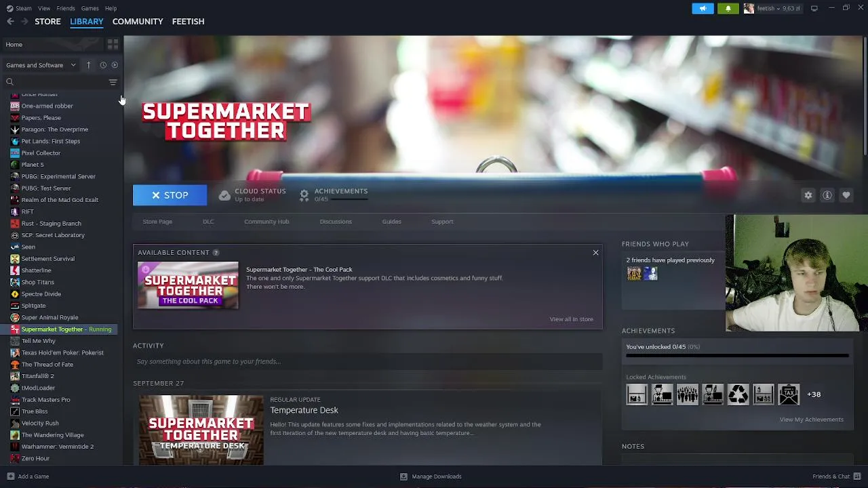Open the DLC link
Screen dimensions: 868x488
coord(208,222)
